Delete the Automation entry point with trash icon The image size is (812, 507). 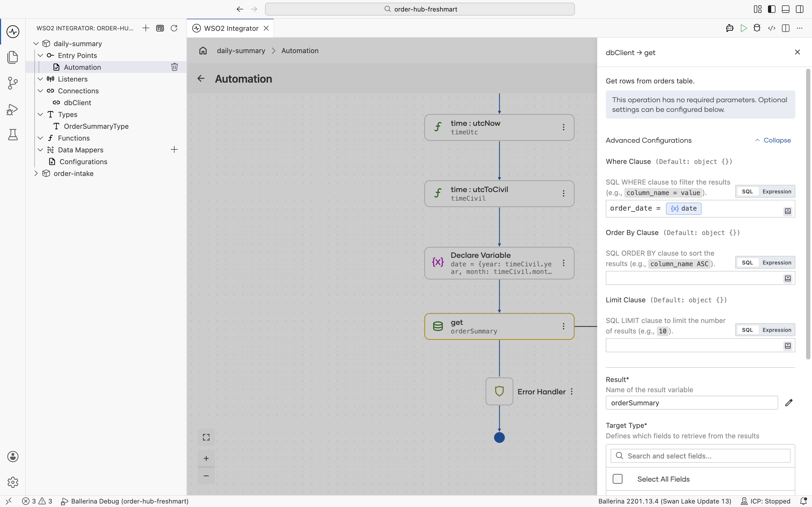coord(174,67)
